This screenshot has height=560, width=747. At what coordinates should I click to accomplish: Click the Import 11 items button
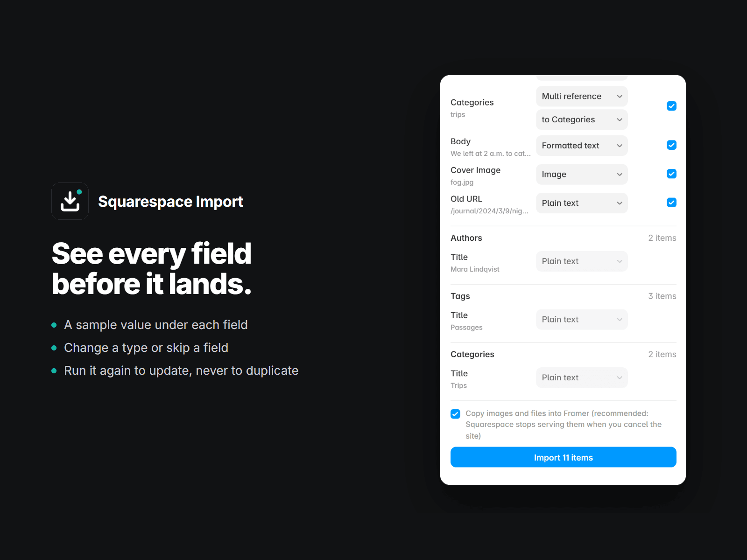click(x=563, y=457)
